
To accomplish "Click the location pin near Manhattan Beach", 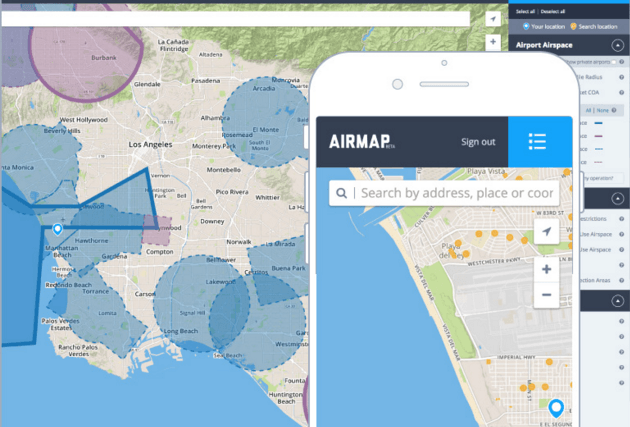I will pyautogui.click(x=57, y=231).
